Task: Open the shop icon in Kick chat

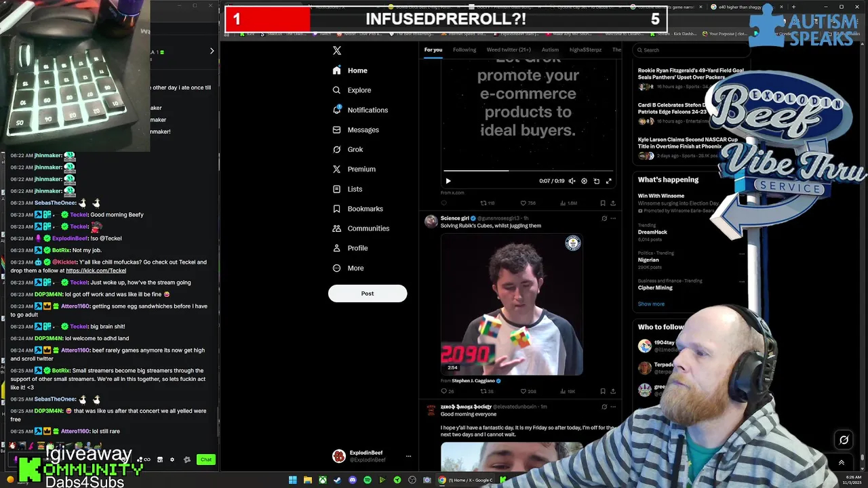Action: click(x=160, y=460)
